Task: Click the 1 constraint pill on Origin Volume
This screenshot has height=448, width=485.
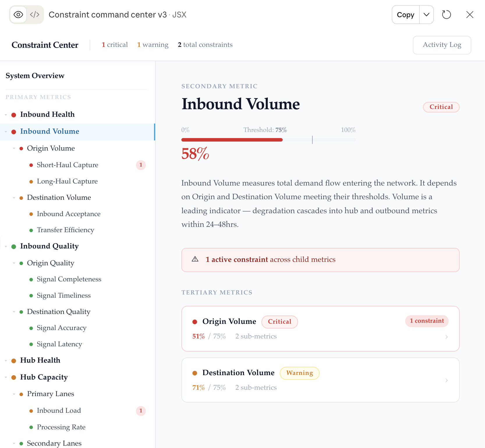Action: 427,321
